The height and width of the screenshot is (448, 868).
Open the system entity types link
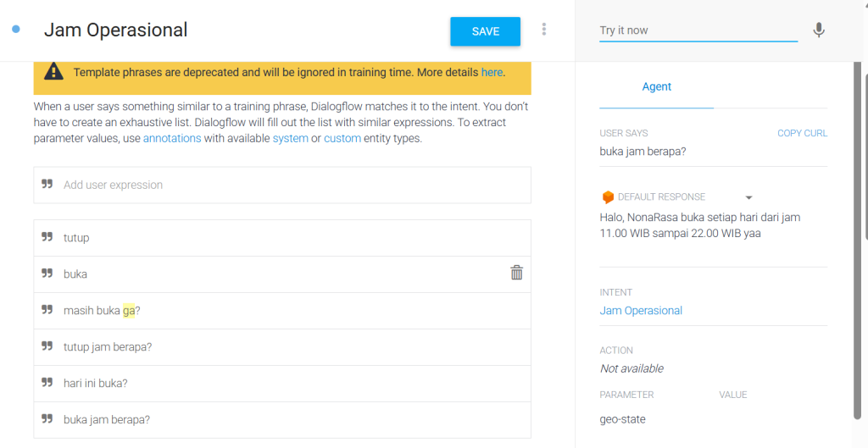(290, 138)
